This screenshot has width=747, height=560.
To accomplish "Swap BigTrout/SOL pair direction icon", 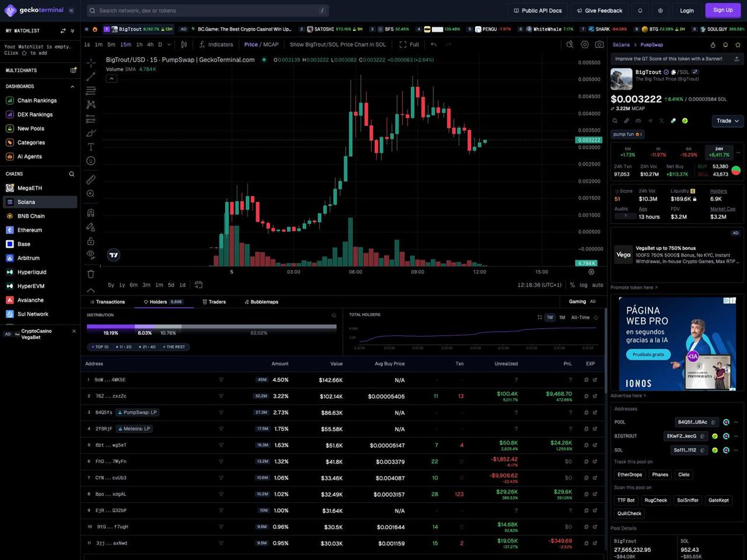I will 695,72.
